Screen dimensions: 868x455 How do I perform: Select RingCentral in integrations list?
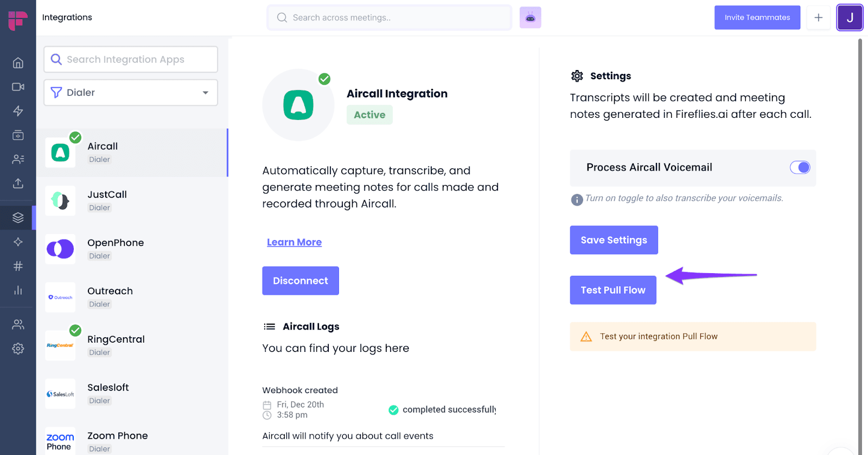pos(132,346)
